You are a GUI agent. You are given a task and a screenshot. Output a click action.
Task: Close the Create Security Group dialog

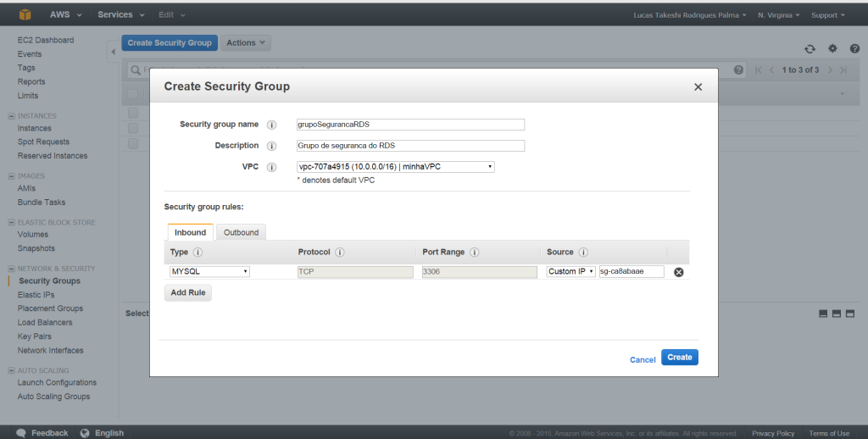pos(698,86)
